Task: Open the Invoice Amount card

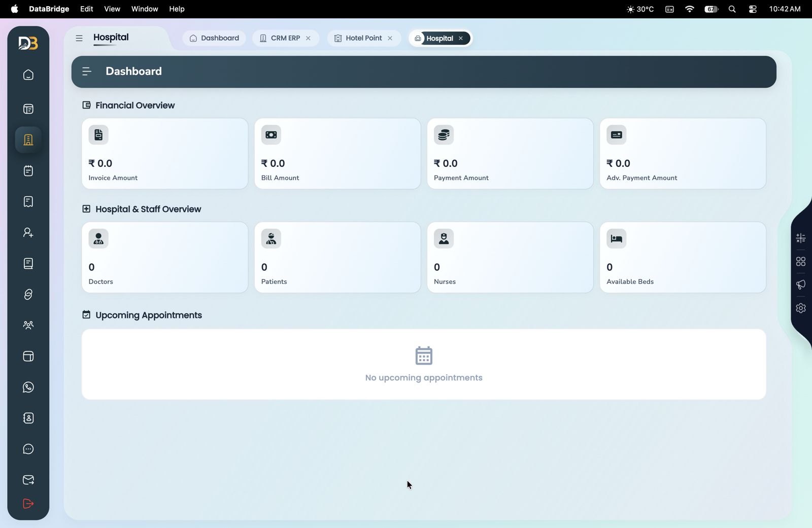Action: click(x=165, y=154)
